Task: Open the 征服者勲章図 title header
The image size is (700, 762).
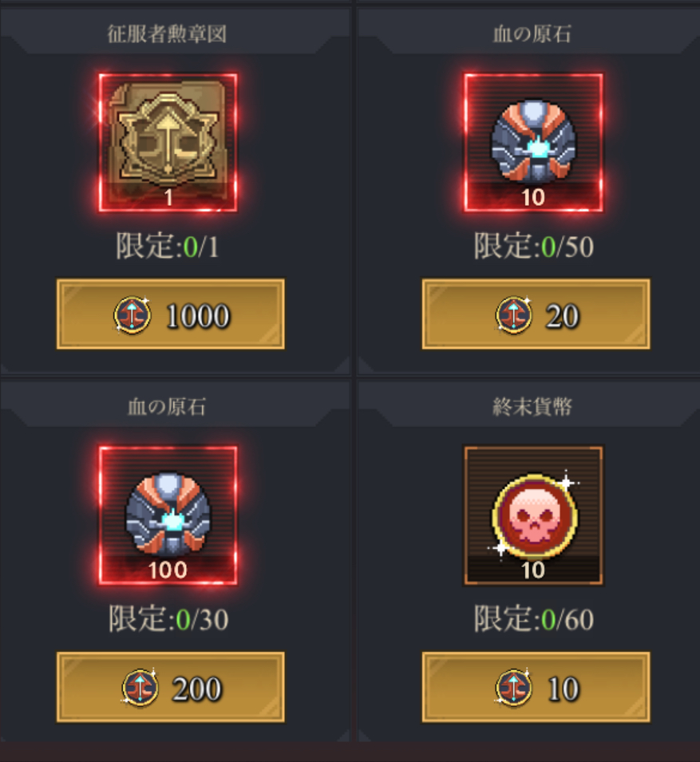Action: pyautogui.click(x=167, y=34)
